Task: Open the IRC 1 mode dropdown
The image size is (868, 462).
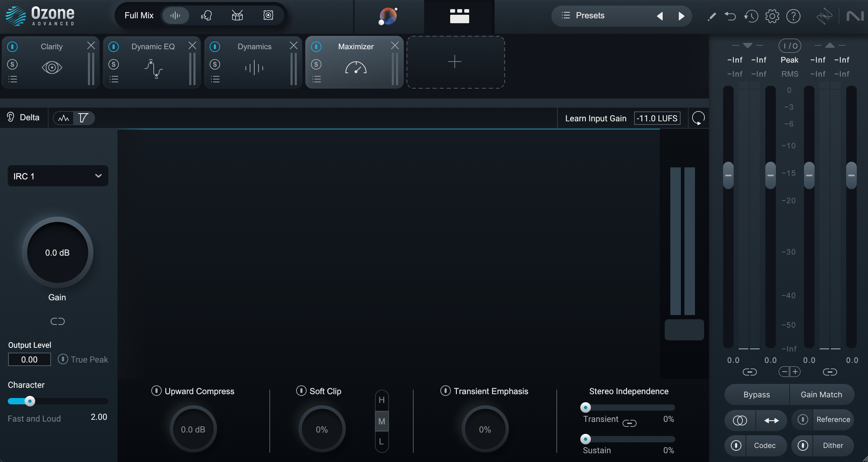Action: [x=58, y=176]
